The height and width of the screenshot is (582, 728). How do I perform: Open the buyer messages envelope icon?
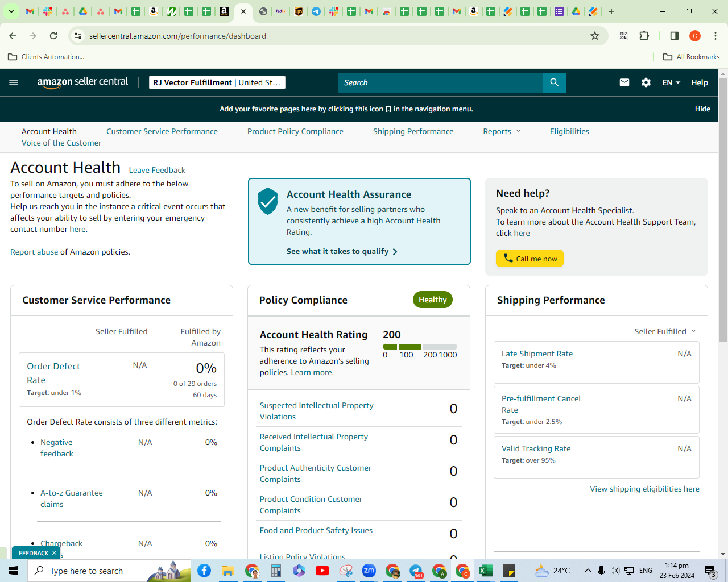[624, 82]
